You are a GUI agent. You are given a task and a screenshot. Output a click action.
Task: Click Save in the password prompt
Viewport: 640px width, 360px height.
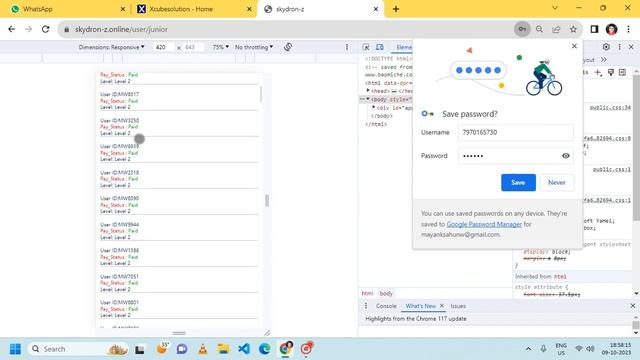coord(518,182)
